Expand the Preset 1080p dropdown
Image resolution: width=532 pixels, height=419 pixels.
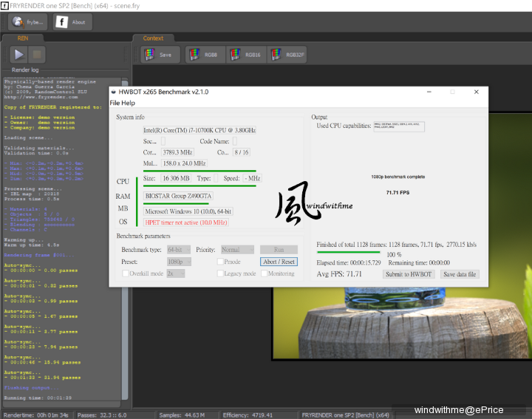pyautogui.click(x=179, y=262)
